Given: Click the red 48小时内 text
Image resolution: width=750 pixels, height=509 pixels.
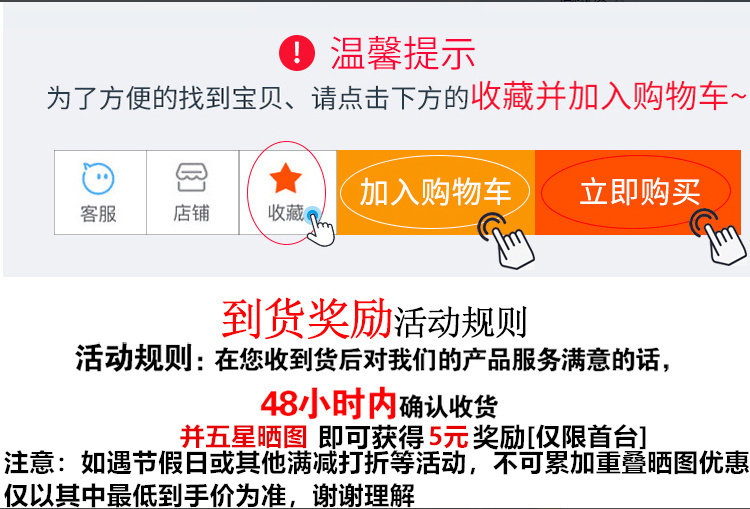Looking at the screenshot, I should 329,404.
